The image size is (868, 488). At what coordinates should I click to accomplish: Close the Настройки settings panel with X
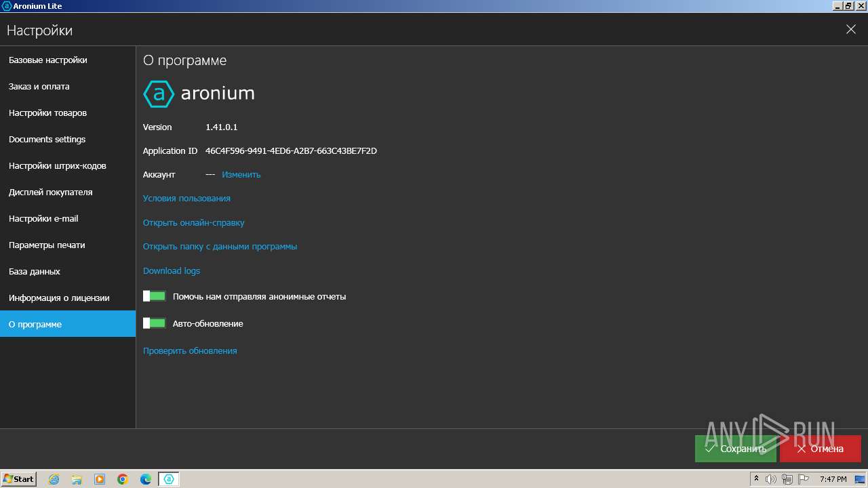coord(851,29)
